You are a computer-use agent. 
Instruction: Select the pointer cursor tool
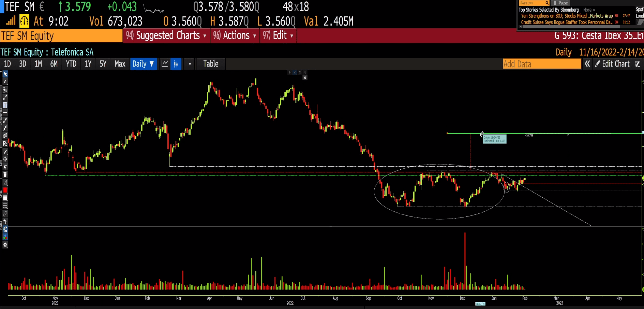(5, 74)
